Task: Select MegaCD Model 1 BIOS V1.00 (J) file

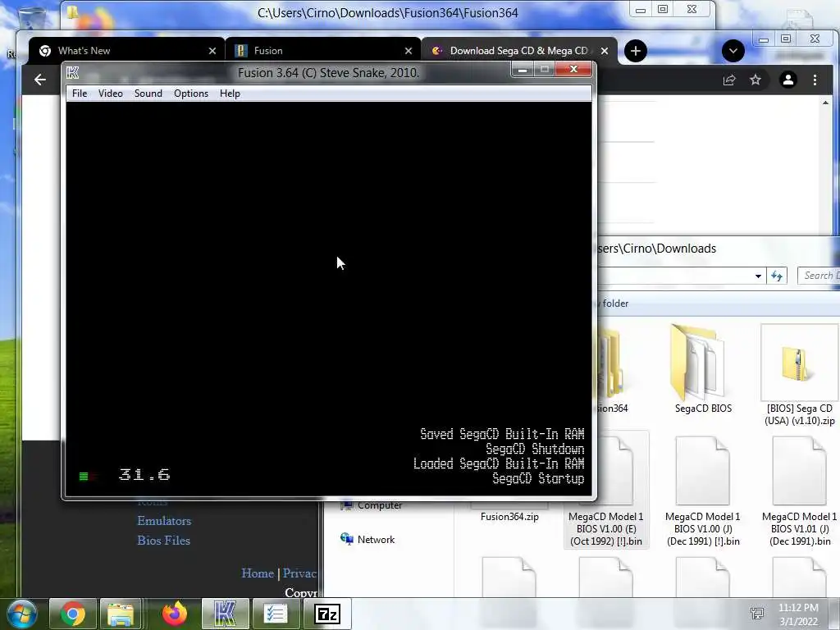Action: click(703, 491)
